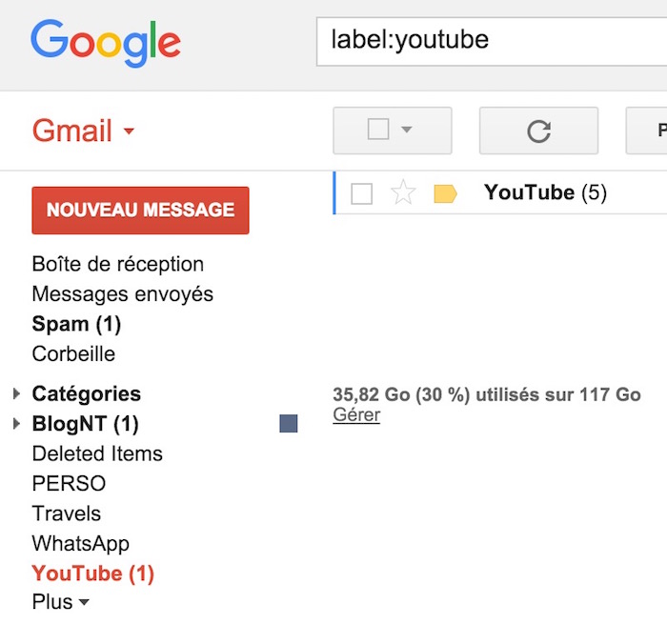This screenshot has height=644, width=667.
Task: Expand the BlogNT label tree
Action: 17,424
